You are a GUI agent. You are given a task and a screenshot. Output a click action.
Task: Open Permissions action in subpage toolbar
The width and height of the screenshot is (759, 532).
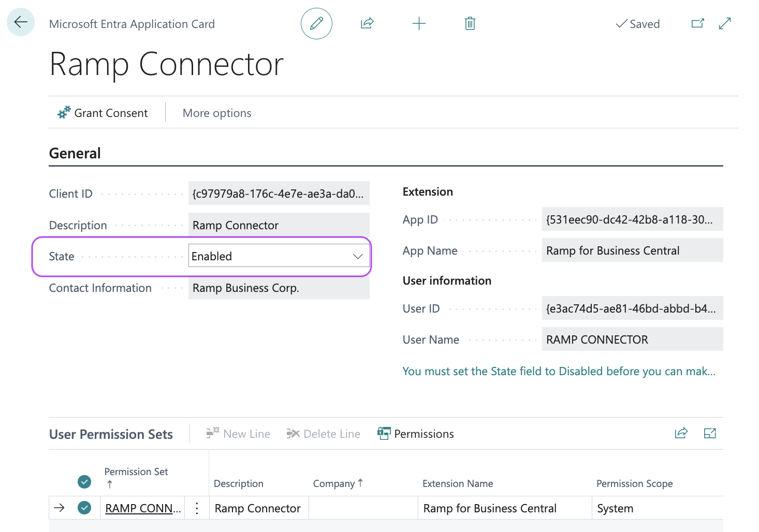416,434
